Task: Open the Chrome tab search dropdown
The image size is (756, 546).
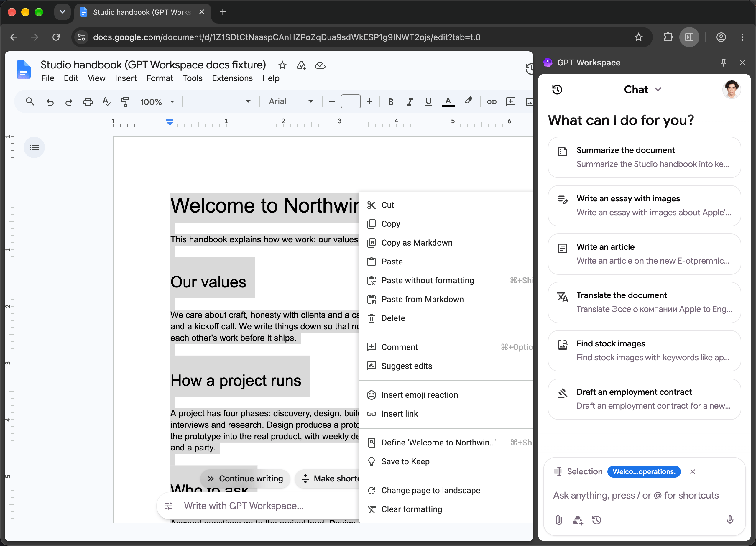Action: [x=62, y=12]
